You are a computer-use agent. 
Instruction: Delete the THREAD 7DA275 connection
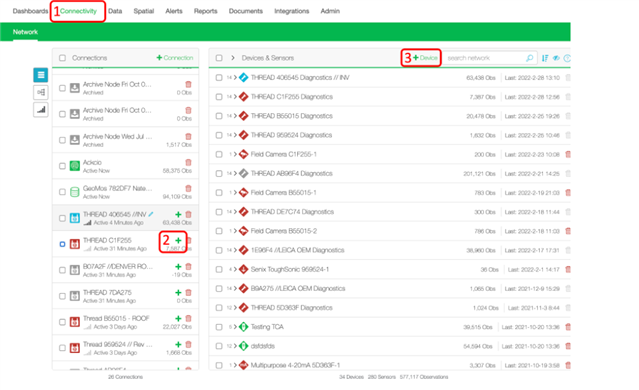coord(188,293)
